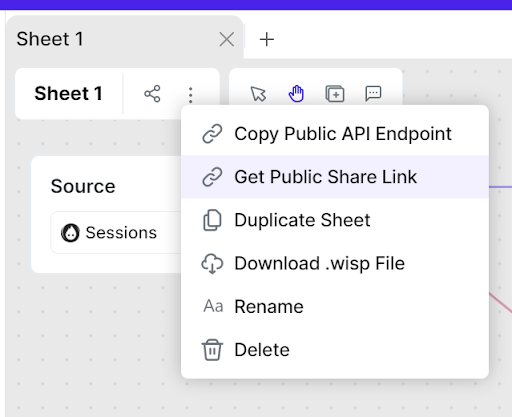Choose Copy Public API Endpoint
The image size is (512, 417).
335,134
